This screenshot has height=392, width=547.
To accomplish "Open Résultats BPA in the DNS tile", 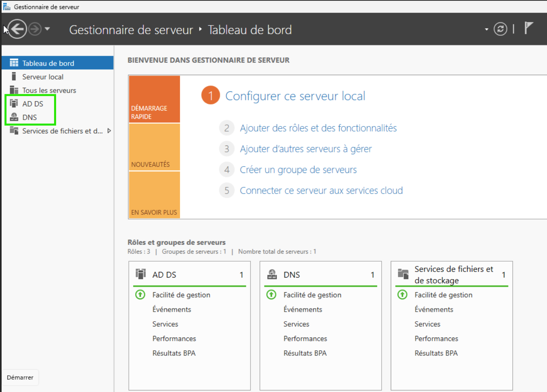I will 305,353.
